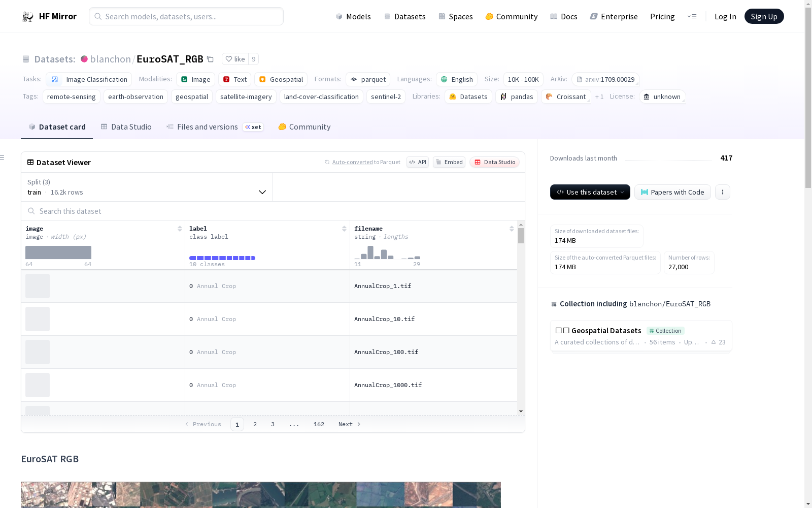Sort by the label column

(x=344, y=229)
